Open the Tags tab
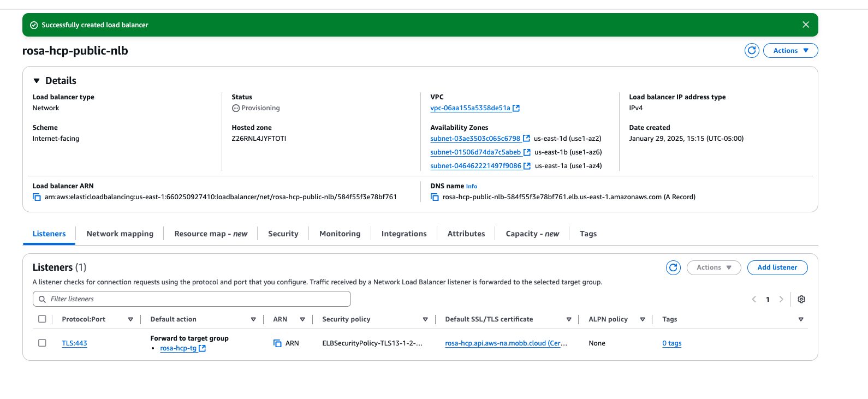Viewport: 868px width, 399px height. coord(588,234)
